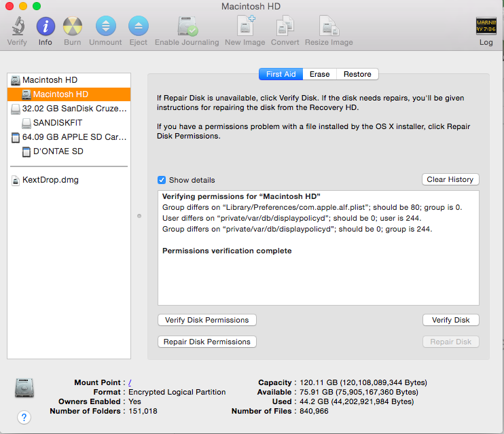504x434 pixels.
Task: Click the green zoom window button
Action: pyautogui.click(x=37, y=6)
